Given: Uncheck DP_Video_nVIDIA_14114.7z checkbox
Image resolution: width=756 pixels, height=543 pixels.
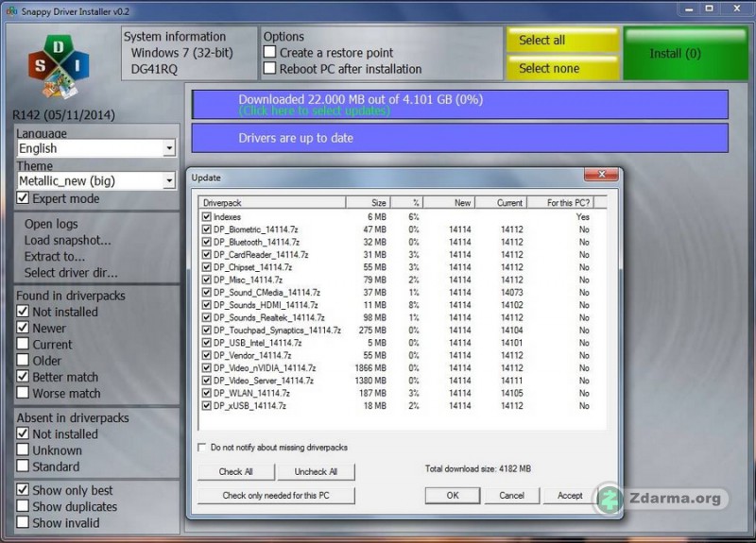Looking at the screenshot, I should [206, 367].
